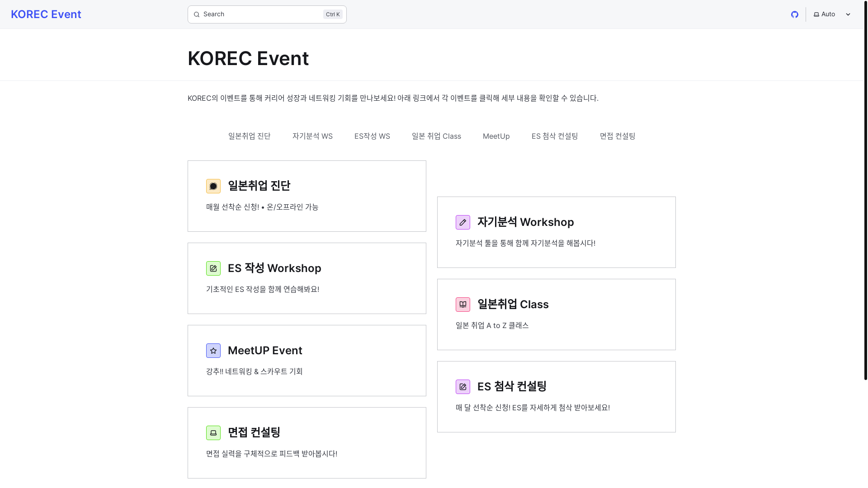Click the Ctrl K shortcut badge
This screenshot has height=488, width=868.
tap(333, 14)
